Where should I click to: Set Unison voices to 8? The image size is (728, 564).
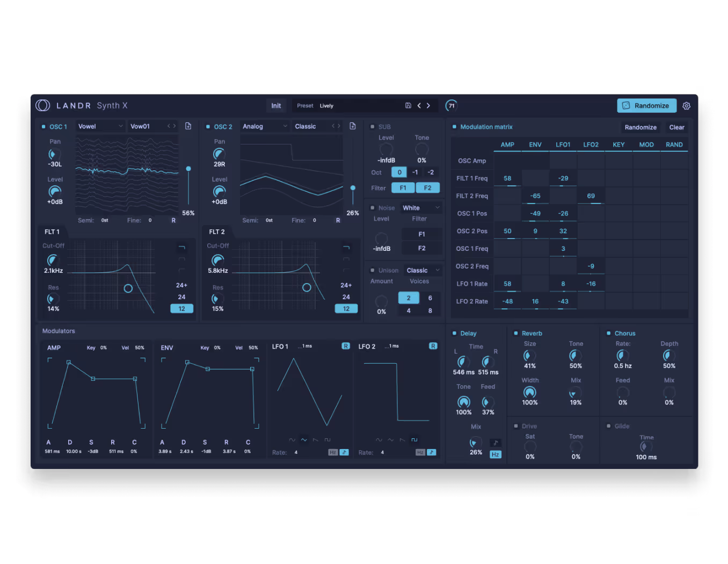[430, 310]
